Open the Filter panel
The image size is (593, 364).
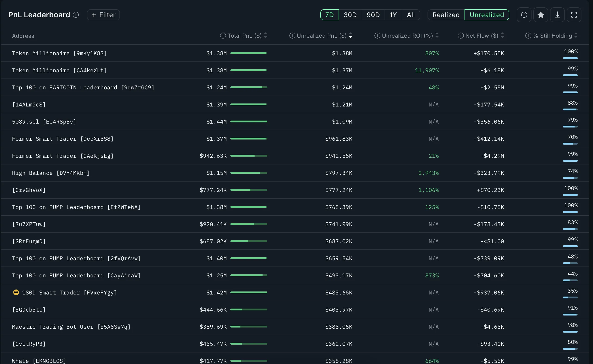pyautogui.click(x=103, y=15)
